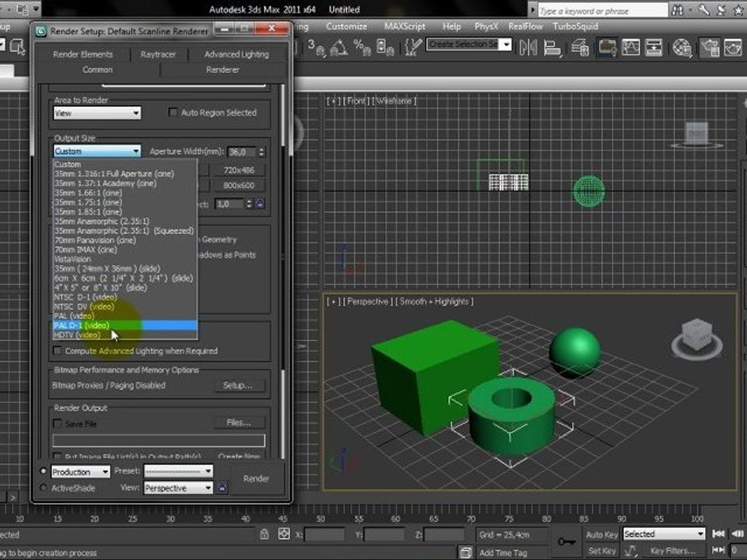Click the bitmap Setup... button
Viewport: 747px width, 560px height.
(238, 385)
